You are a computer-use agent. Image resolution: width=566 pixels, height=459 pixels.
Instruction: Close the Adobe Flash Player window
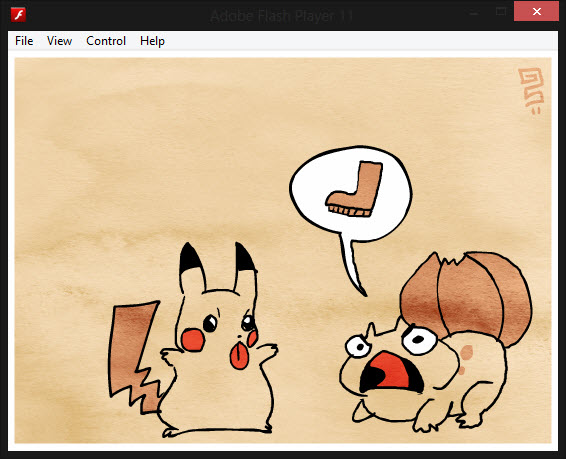pyautogui.click(x=536, y=12)
